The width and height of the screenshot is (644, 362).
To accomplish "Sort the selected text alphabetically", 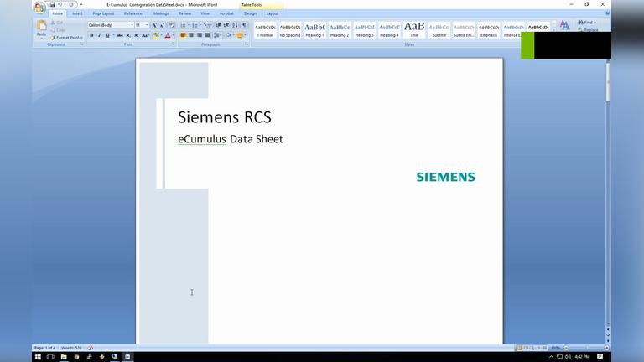I will pos(235,25).
